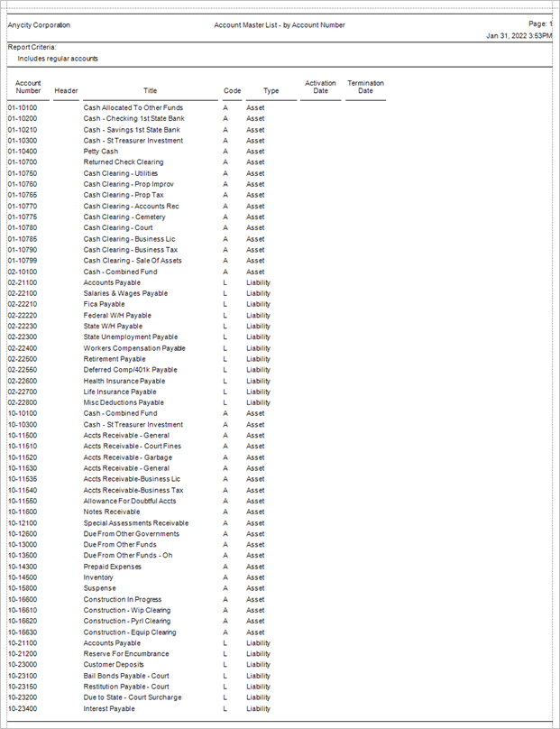Click Workers Compensation Payable
Viewport: 560px width, 729px height.
pyautogui.click(x=134, y=348)
